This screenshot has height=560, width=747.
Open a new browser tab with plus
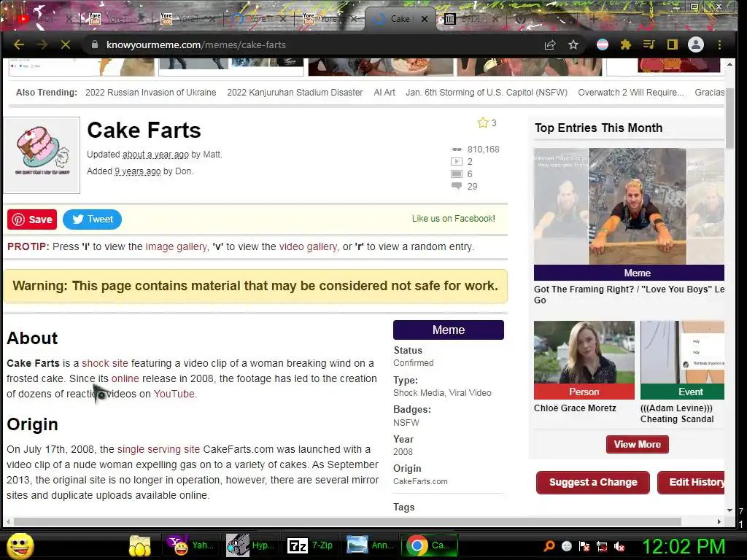coord(593,19)
